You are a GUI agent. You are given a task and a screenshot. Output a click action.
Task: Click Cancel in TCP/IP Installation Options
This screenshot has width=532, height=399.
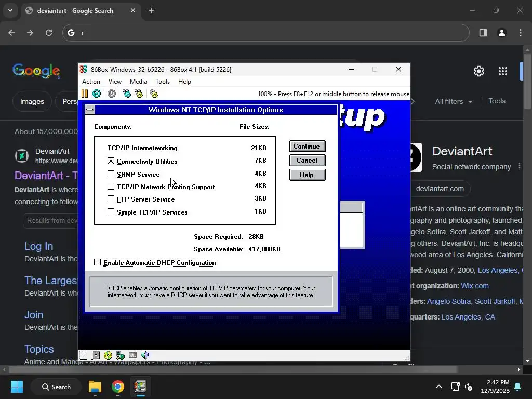(307, 161)
